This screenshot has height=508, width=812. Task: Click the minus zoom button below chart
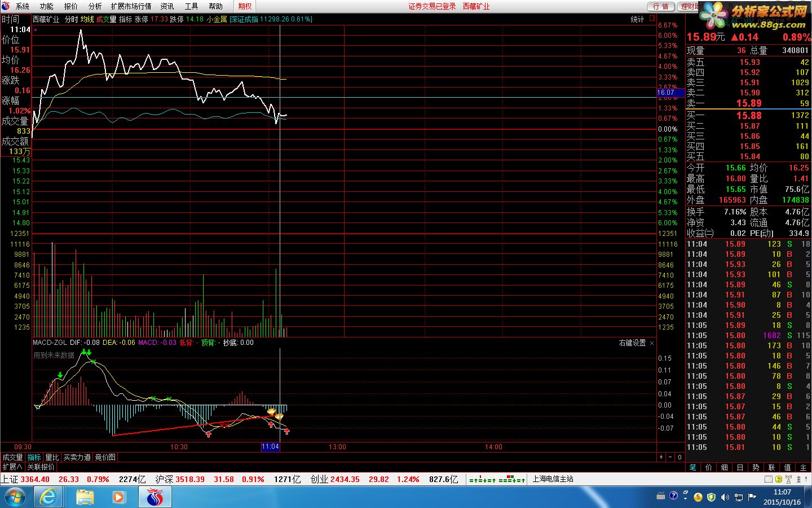670,457
